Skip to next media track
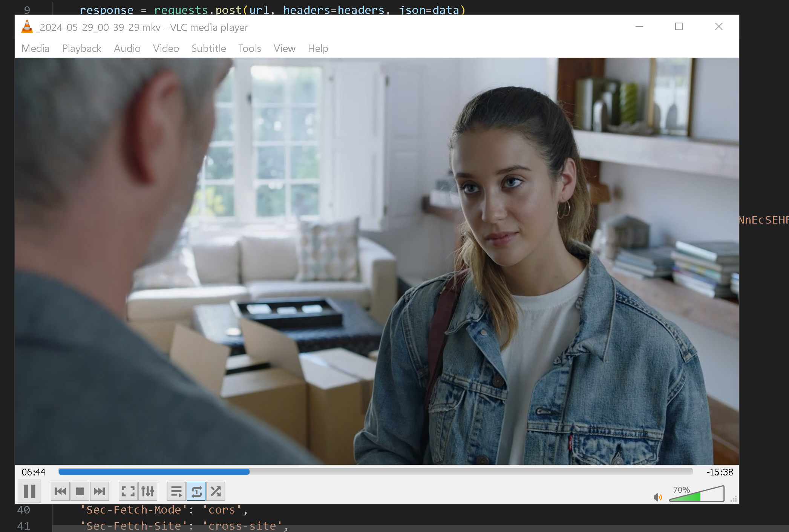Screen dimensions: 789x532 (x=100, y=491)
